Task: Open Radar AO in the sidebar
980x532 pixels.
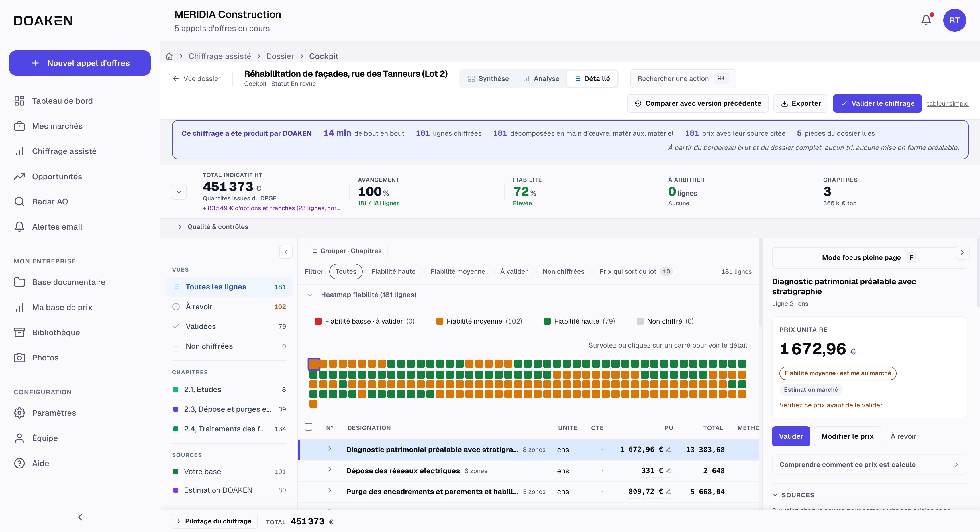Action: [79, 202]
